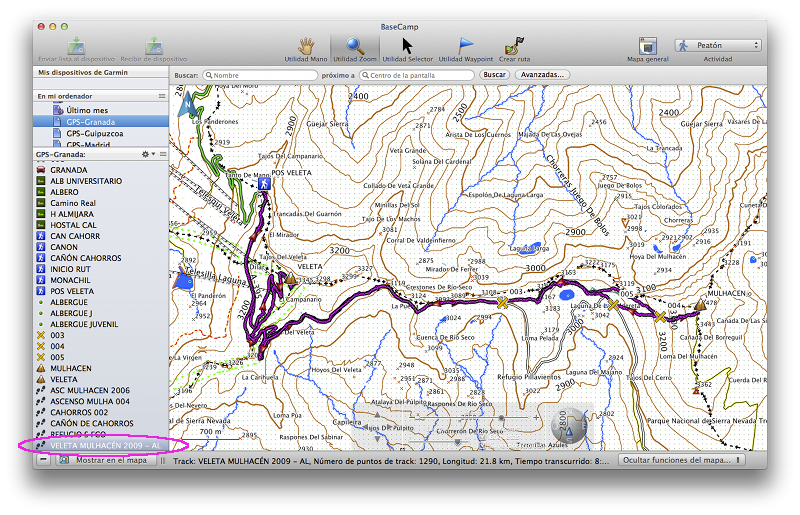Viewport: 800px width, 515px height.
Task: Select the CAN CAHORR waypoint entry
Action: click(101, 236)
